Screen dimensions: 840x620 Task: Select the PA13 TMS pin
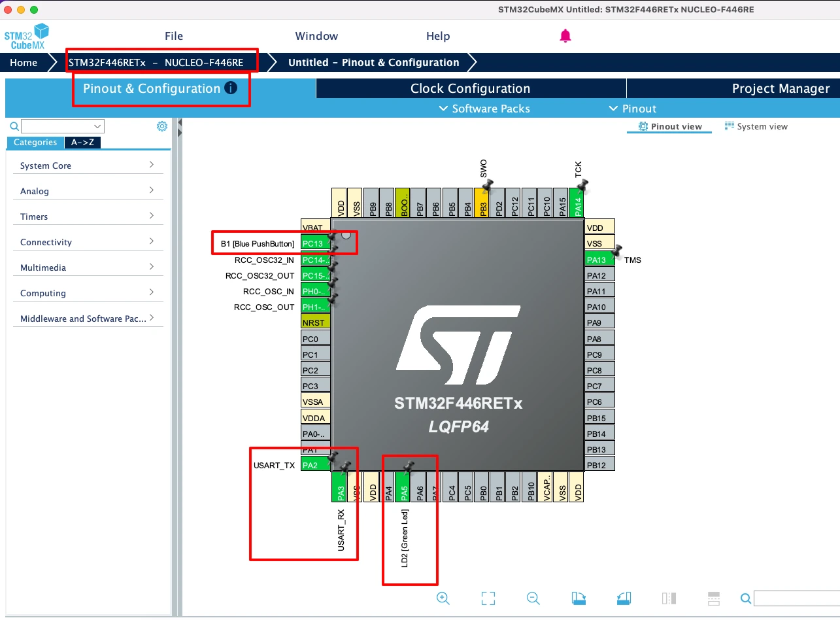pos(599,260)
